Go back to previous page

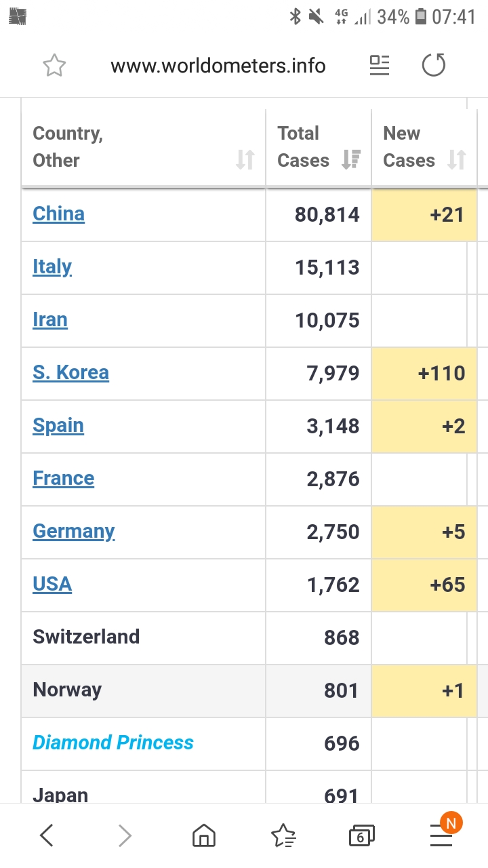[46, 835]
